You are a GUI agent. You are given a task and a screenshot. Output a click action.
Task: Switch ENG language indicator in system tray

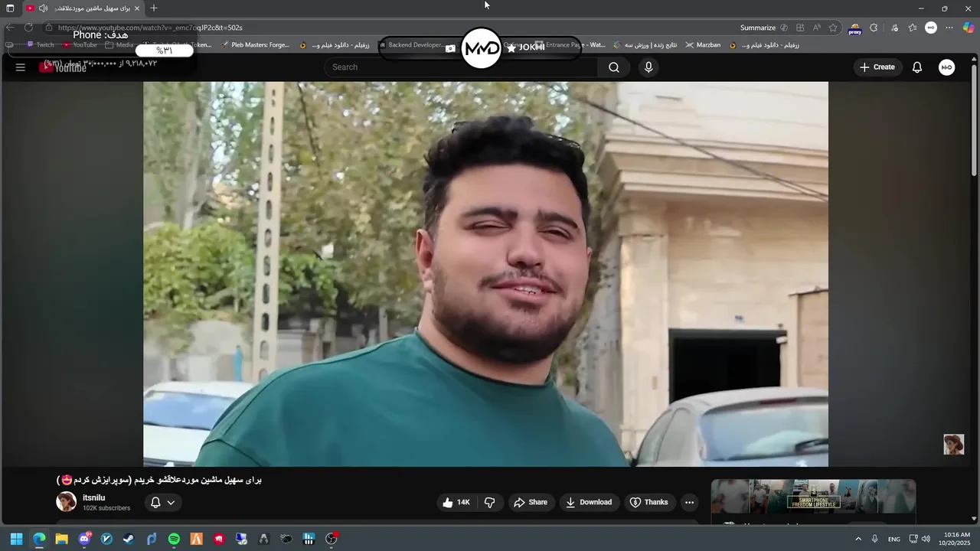point(893,540)
